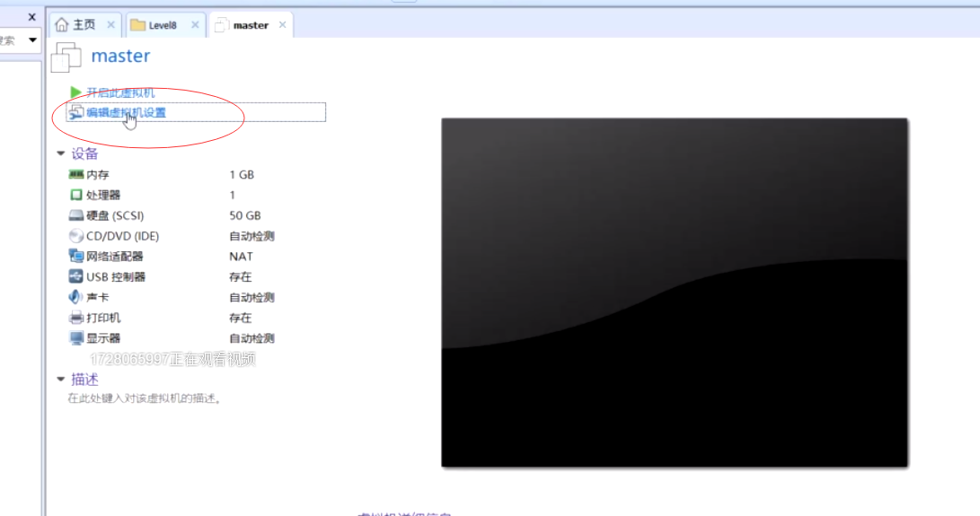
Task: Select the master tab
Action: pyautogui.click(x=251, y=25)
